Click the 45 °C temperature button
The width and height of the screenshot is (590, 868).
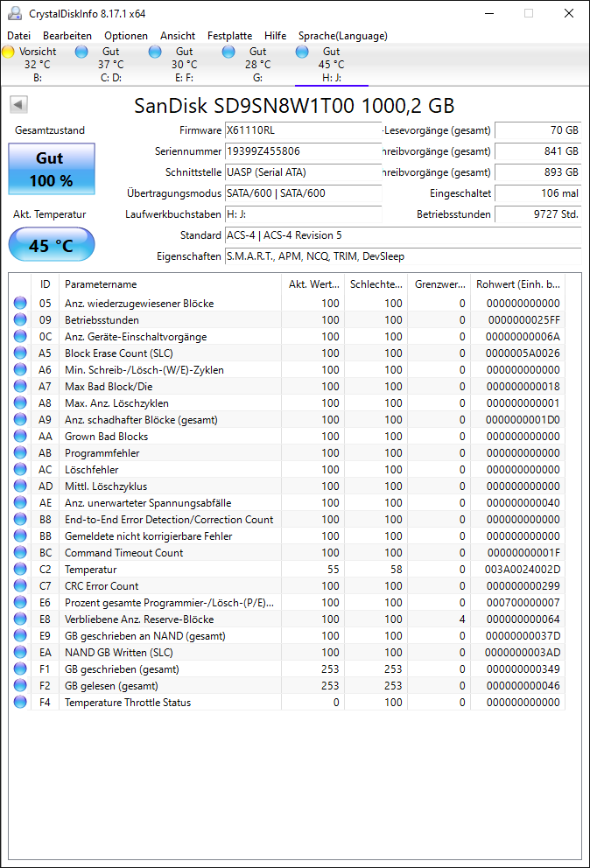(x=52, y=244)
